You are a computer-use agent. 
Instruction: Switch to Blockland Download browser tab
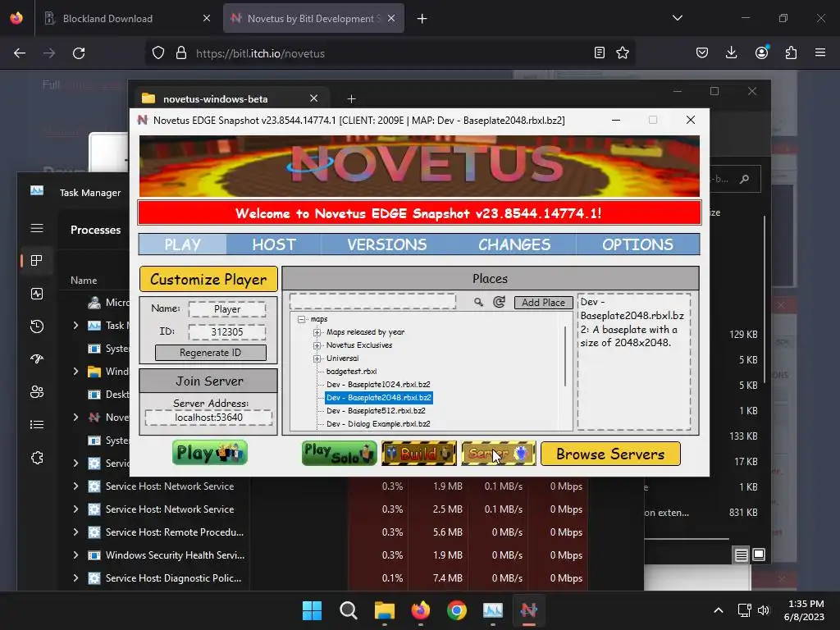point(127,18)
